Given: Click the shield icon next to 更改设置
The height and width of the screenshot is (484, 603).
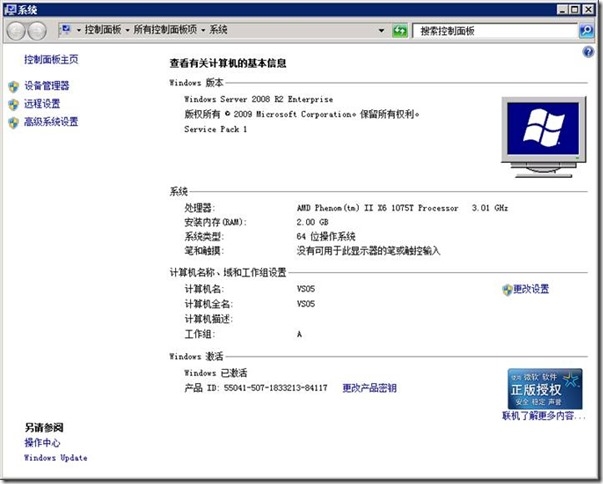Looking at the screenshot, I should pyautogui.click(x=507, y=290).
